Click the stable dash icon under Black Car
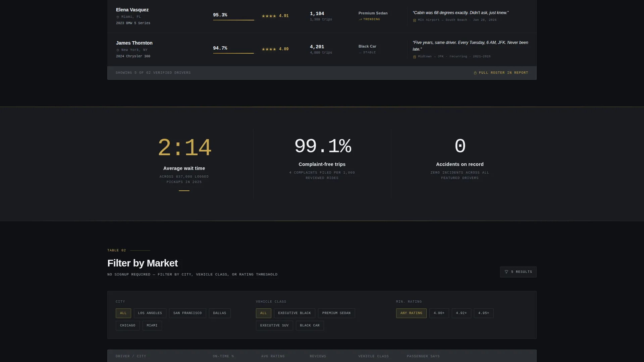644x362 pixels. (360, 53)
